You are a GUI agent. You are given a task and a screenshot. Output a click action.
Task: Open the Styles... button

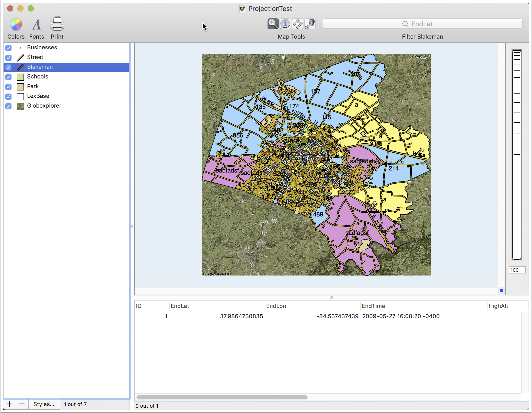coord(44,404)
